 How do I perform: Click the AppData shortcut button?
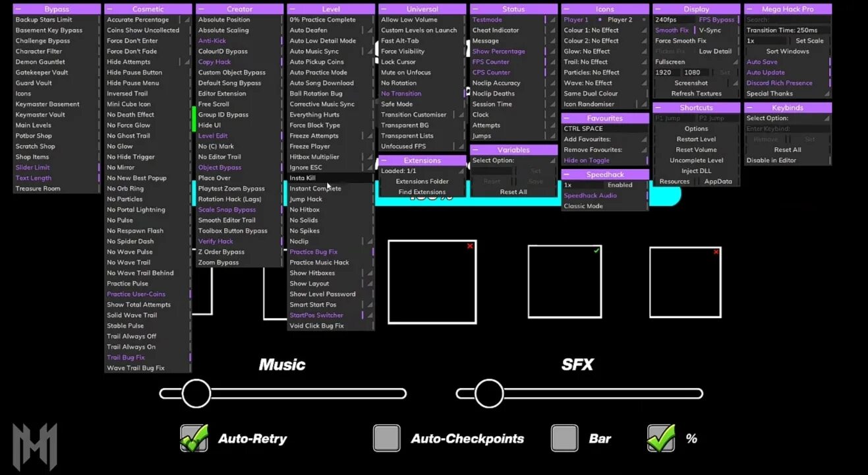718,181
